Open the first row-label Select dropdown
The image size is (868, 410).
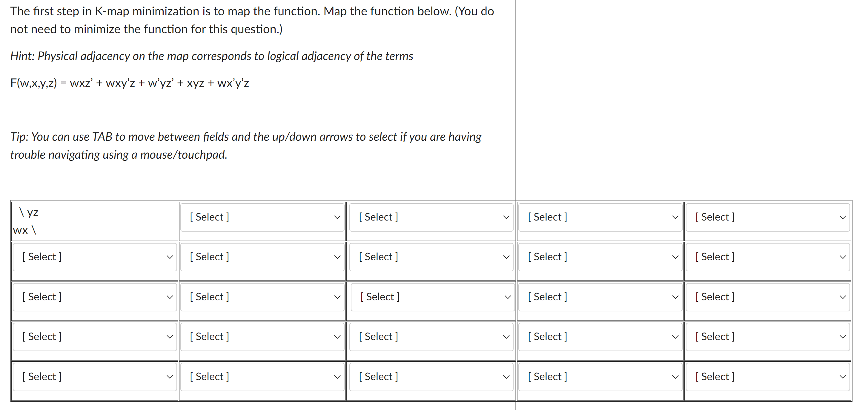pos(94,257)
